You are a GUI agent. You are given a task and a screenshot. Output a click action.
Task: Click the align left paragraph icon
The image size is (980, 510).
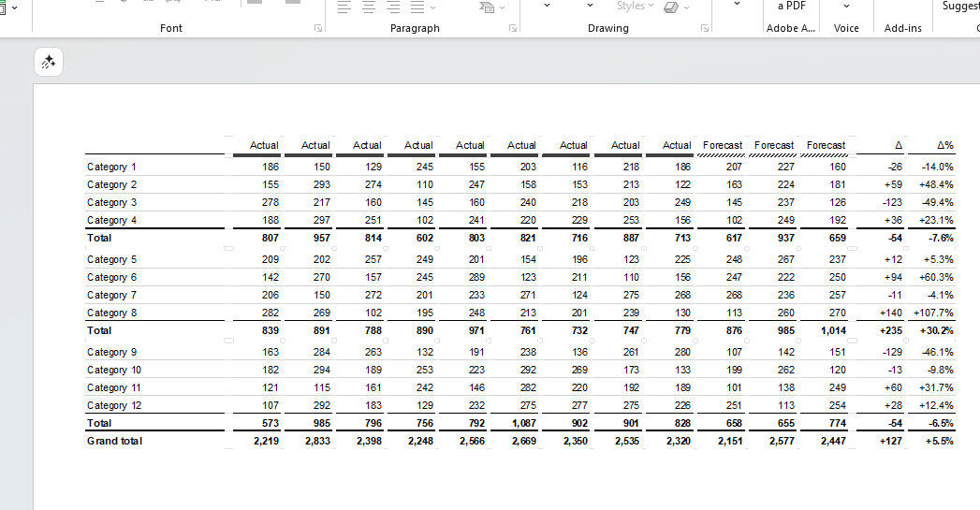344,7
